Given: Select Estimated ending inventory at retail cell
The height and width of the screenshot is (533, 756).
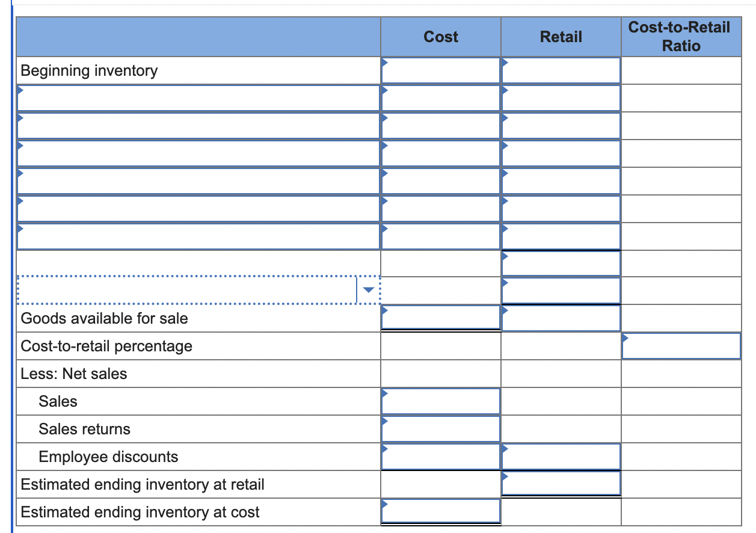Looking at the screenshot, I should click(x=560, y=484).
